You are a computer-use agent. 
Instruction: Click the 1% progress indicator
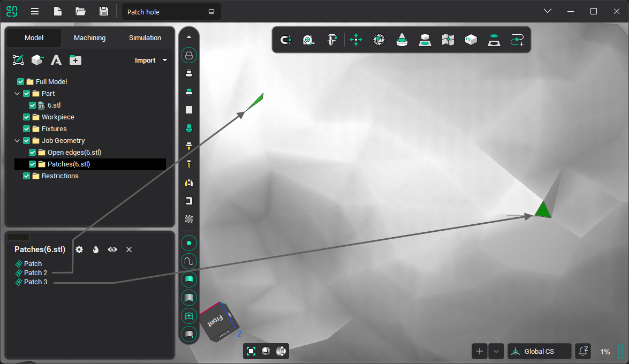click(x=605, y=352)
